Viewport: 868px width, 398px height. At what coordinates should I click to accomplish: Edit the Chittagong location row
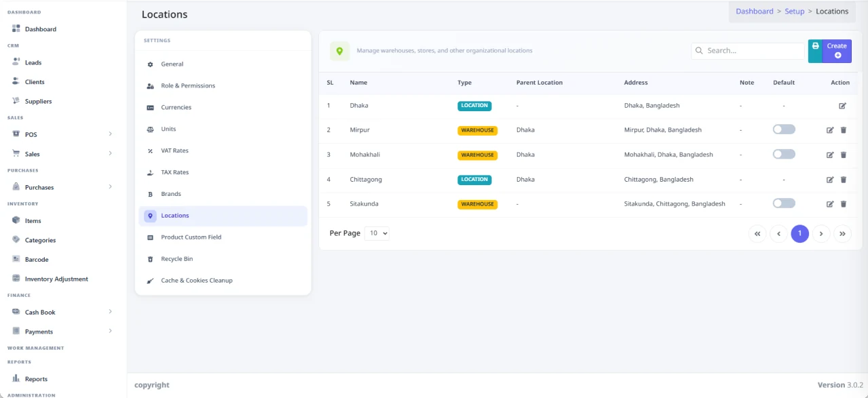coord(830,180)
